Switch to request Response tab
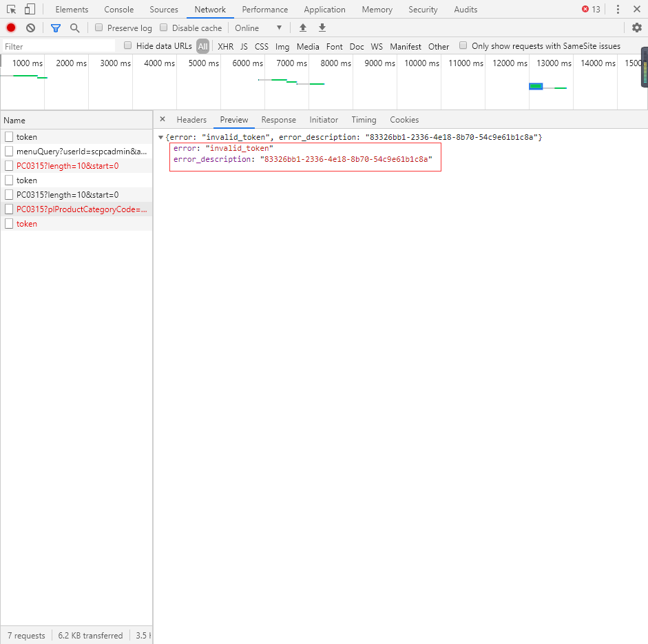The height and width of the screenshot is (644, 648). pos(278,119)
